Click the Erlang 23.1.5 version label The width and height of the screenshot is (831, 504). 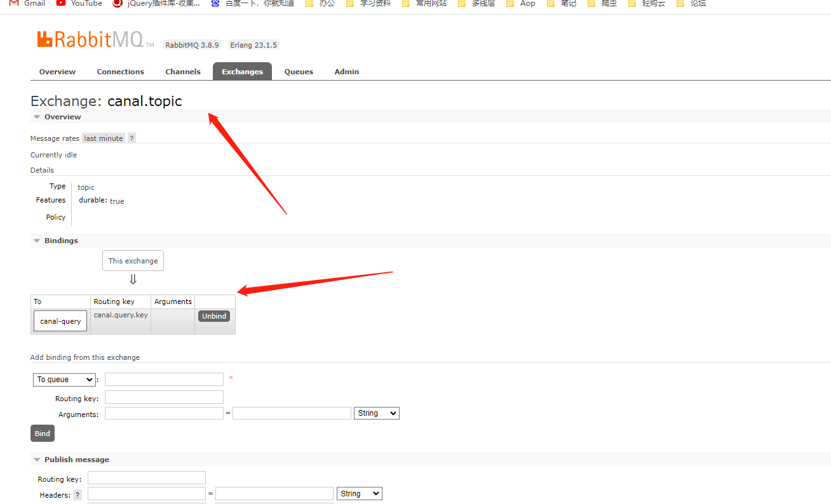pyautogui.click(x=253, y=45)
